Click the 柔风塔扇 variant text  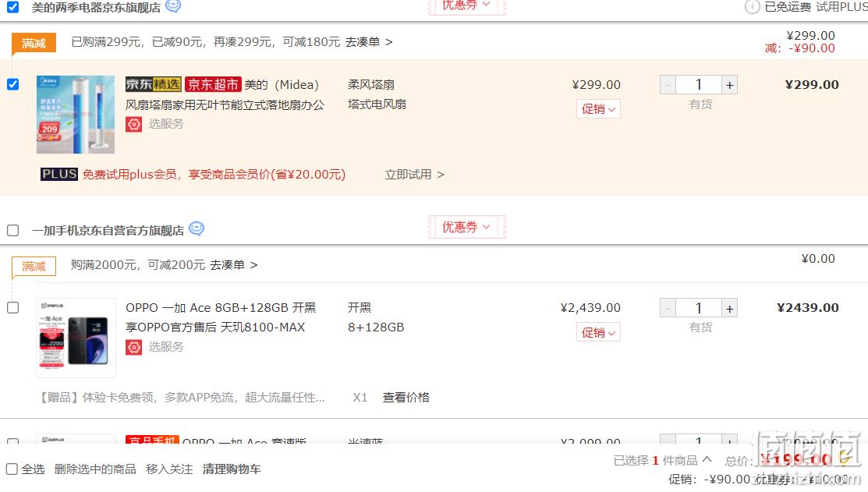(x=371, y=85)
